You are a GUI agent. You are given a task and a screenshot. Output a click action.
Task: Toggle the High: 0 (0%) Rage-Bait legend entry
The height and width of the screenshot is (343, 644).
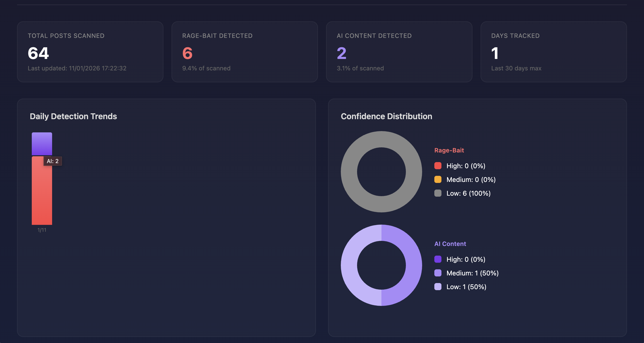point(466,166)
